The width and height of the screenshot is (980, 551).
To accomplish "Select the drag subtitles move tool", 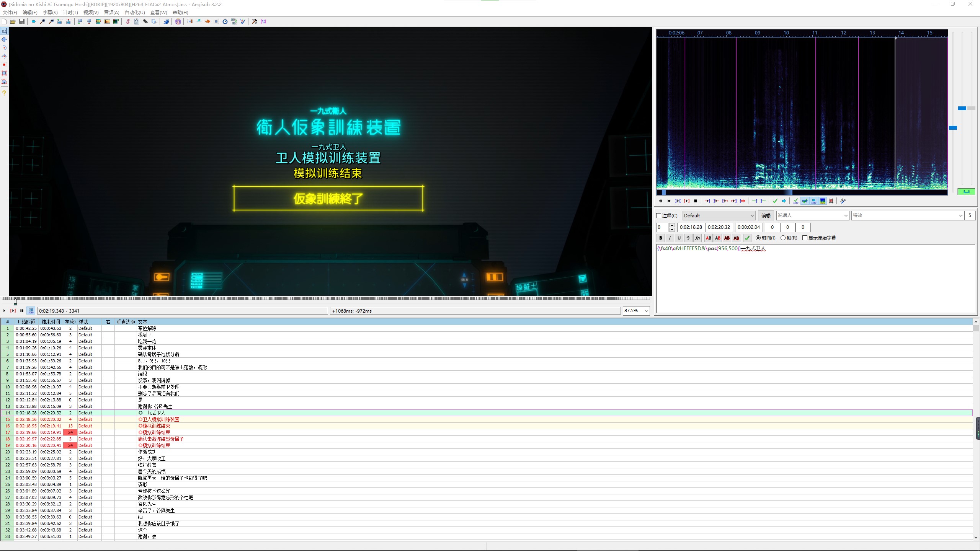I will (4, 39).
